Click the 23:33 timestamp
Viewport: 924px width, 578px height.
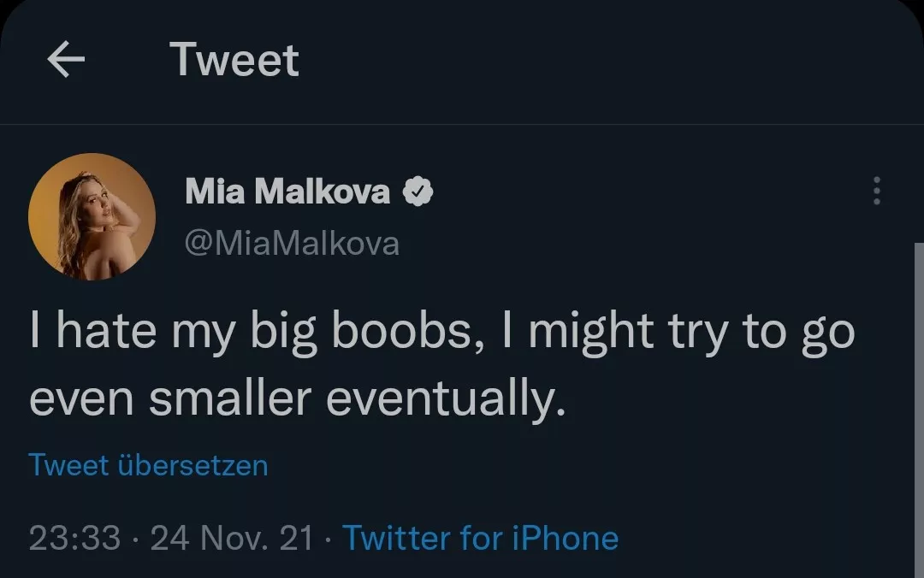pyautogui.click(x=74, y=538)
